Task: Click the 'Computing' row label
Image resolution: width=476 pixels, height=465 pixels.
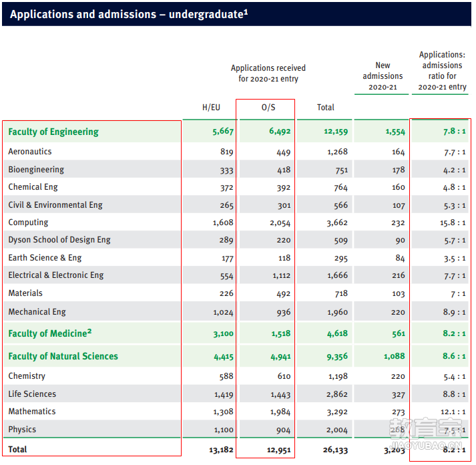Action: click(x=28, y=222)
